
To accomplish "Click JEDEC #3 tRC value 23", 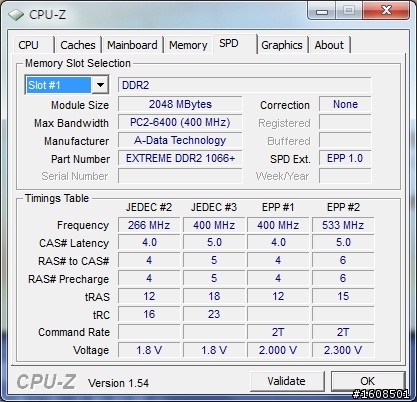I will tap(214, 314).
